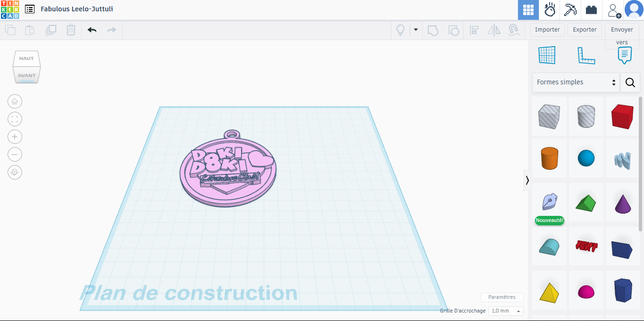
Task: Click the Ungroup shapes icon
Action: pos(453,30)
